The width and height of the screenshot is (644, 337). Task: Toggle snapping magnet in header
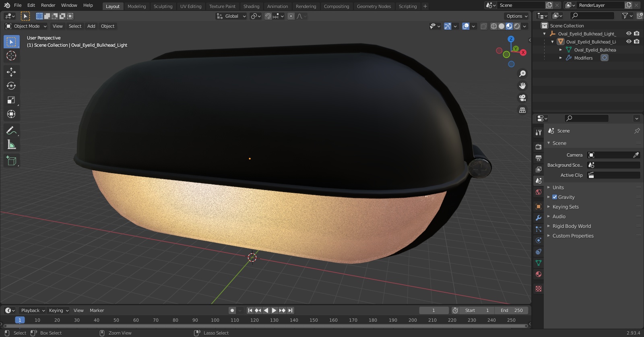[x=268, y=16]
